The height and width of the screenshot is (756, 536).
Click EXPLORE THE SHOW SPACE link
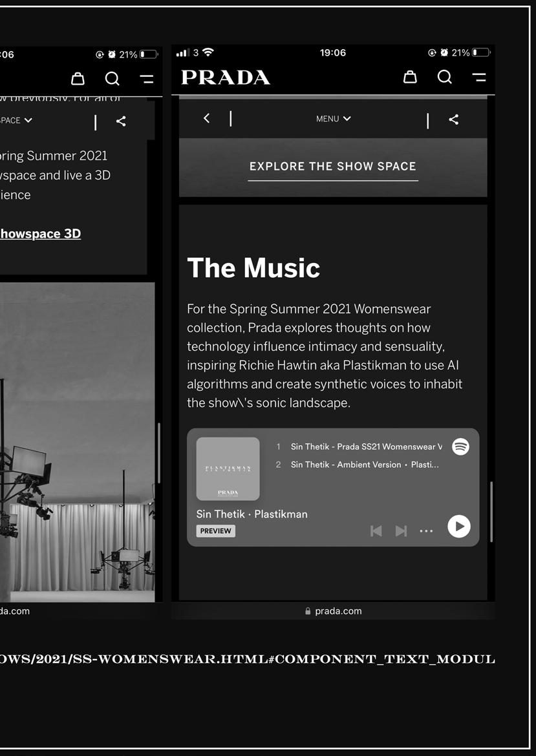[x=333, y=167]
